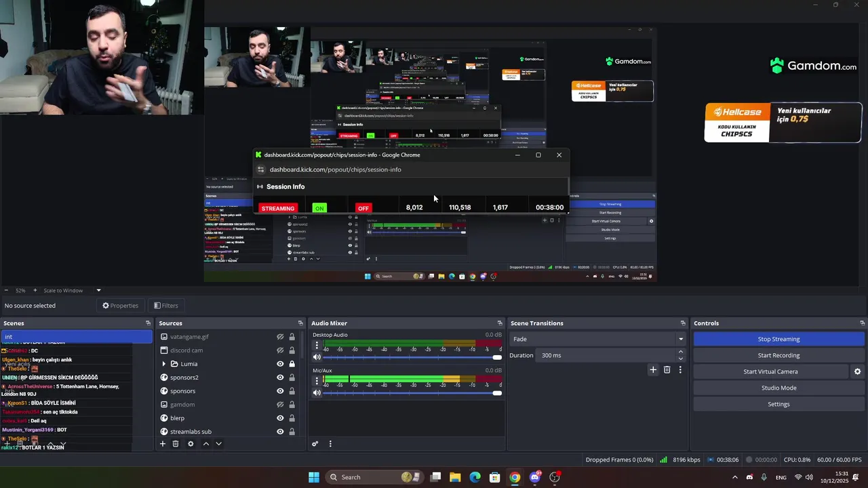Open source properties gear in Sources toolbar

tap(191, 444)
